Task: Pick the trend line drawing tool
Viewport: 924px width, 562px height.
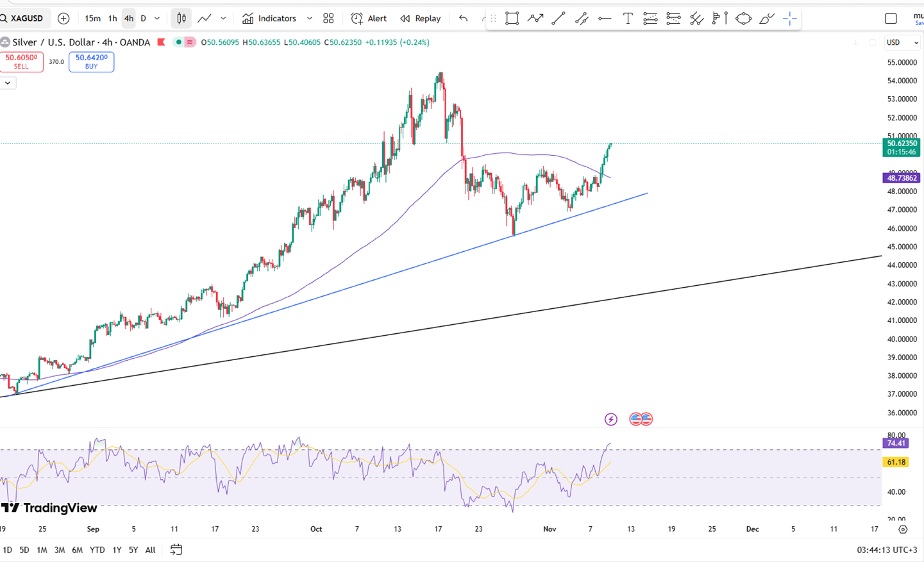Action: pyautogui.click(x=559, y=19)
